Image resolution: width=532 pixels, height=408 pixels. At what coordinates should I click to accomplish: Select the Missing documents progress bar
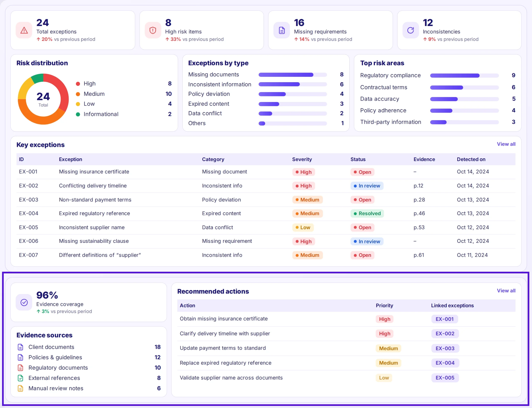293,74
